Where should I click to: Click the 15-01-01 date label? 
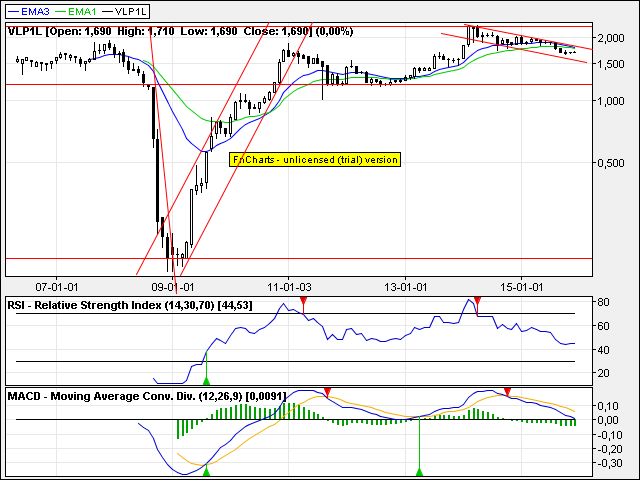click(521, 287)
